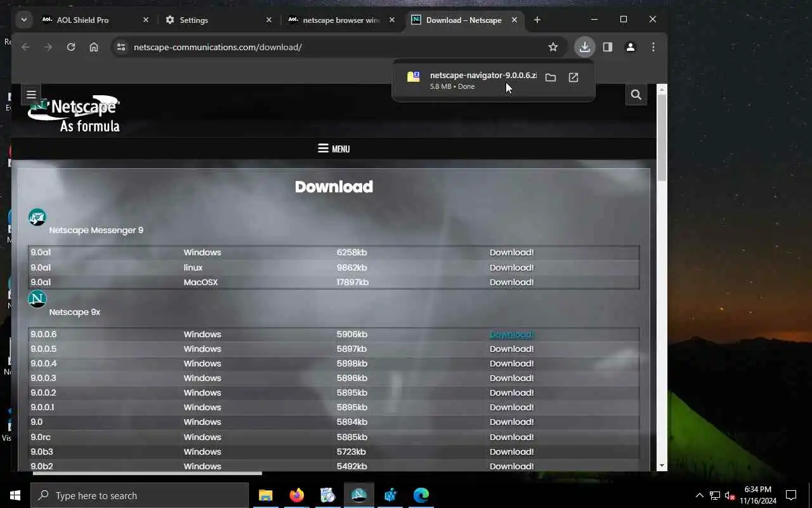Go to the browser home page

[x=94, y=47]
